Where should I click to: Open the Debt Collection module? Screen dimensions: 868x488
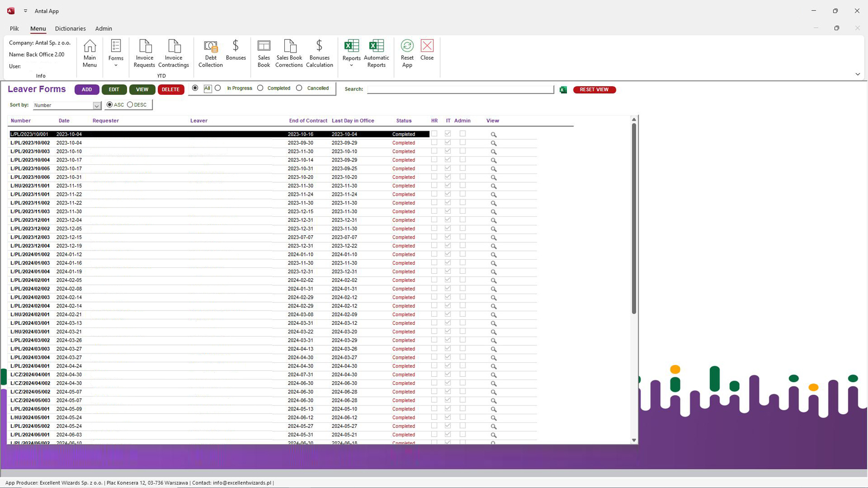point(210,53)
